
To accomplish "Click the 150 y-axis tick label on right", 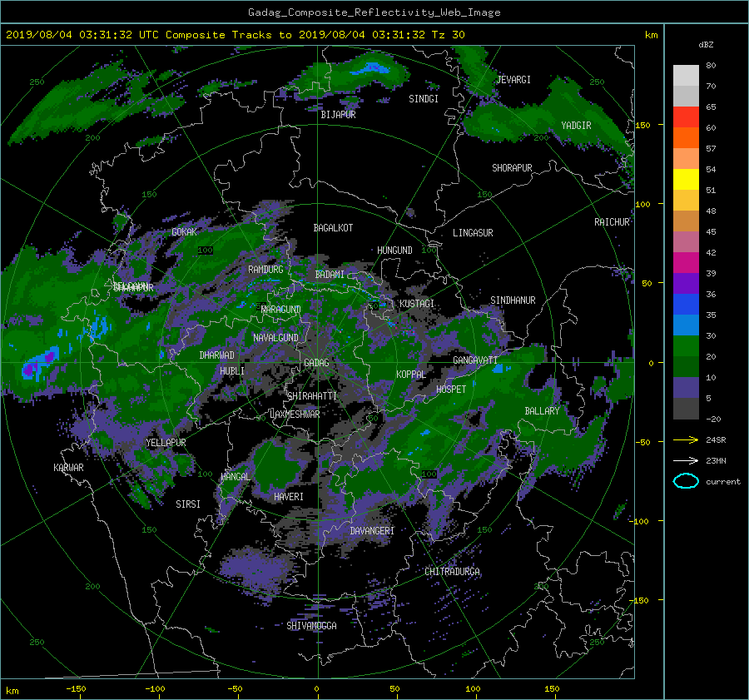I will 643,125.
